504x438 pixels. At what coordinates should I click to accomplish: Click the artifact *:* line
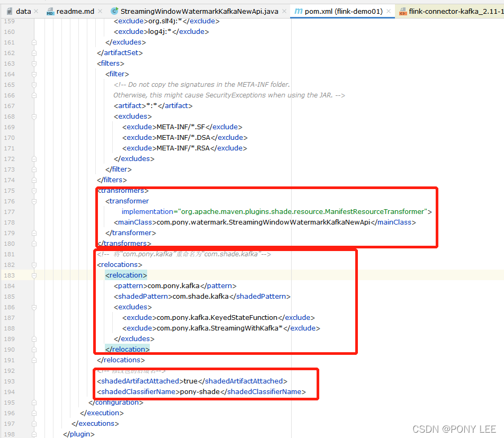(x=153, y=106)
